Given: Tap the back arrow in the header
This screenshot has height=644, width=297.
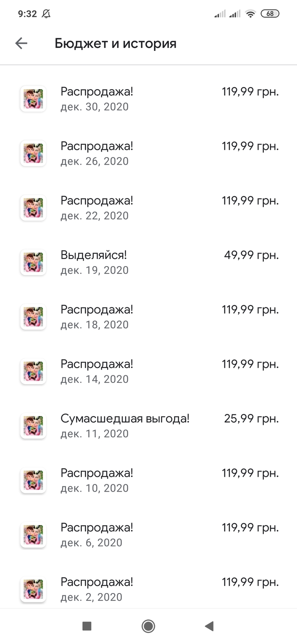Looking at the screenshot, I should pyautogui.click(x=21, y=43).
